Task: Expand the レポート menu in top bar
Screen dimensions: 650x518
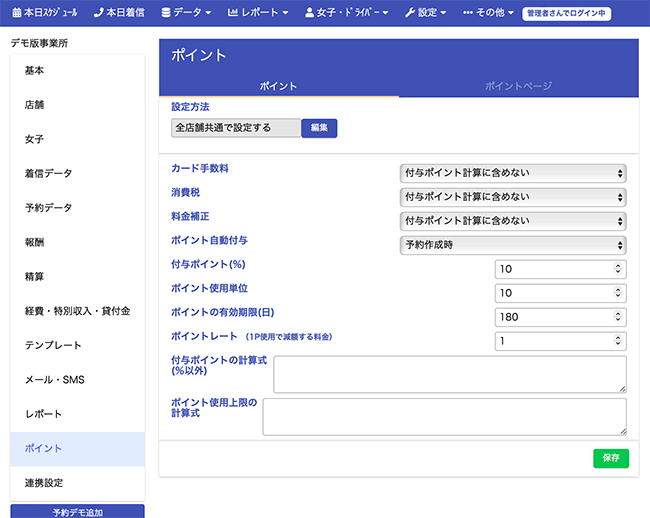Action: [x=258, y=13]
